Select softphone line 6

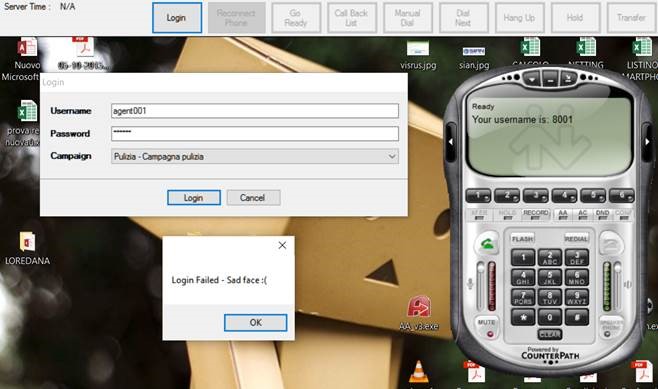pos(621,196)
